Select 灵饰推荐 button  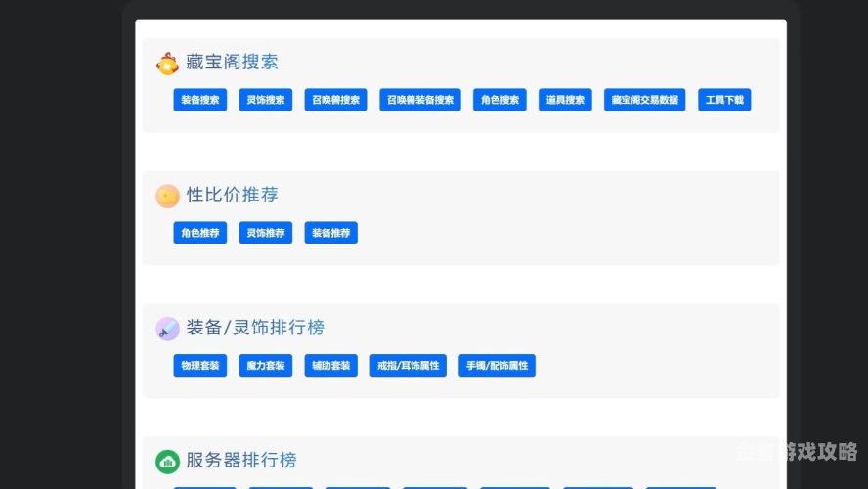pyautogui.click(x=266, y=233)
